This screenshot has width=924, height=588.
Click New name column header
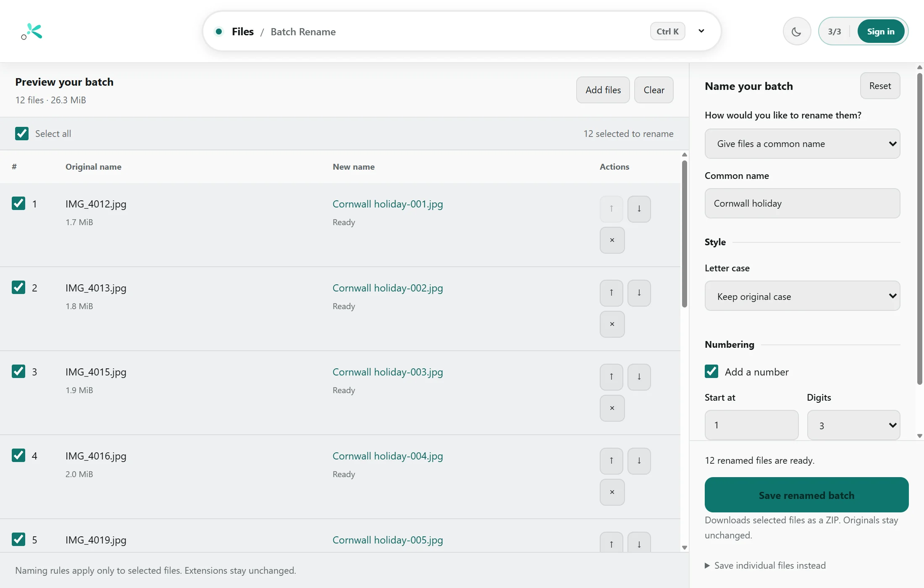click(x=354, y=167)
